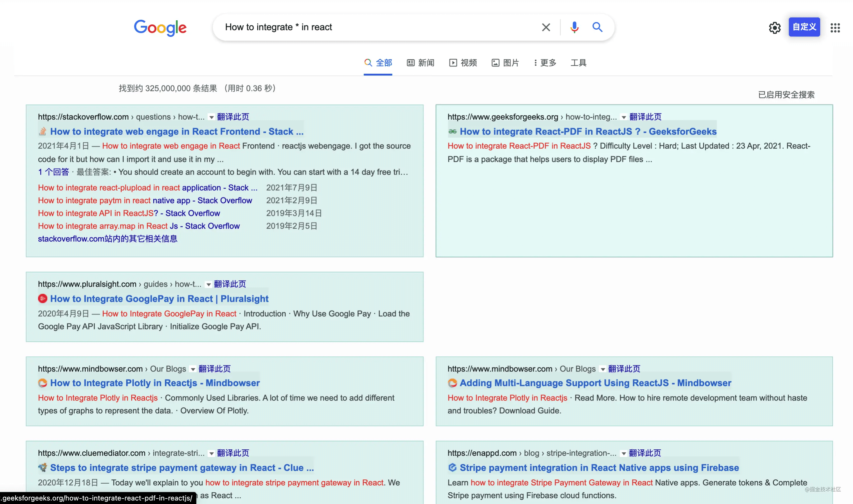Image resolution: width=853 pixels, height=504 pixels.
Task: Open the Google apps grid icon
Action: click(x=835, y=28)
